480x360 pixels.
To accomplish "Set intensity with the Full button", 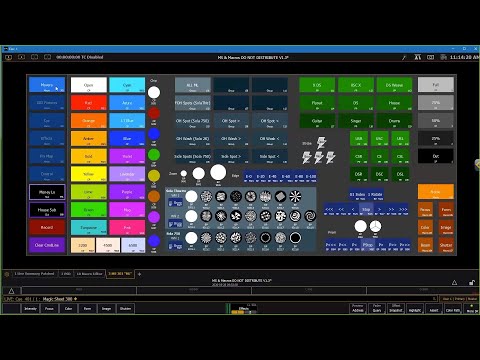I will pyautogui.click(x=436, y=85).
